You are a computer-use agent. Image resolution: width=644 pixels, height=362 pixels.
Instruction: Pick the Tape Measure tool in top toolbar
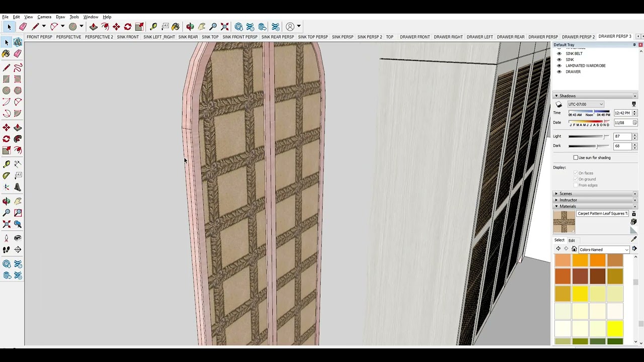153,27
